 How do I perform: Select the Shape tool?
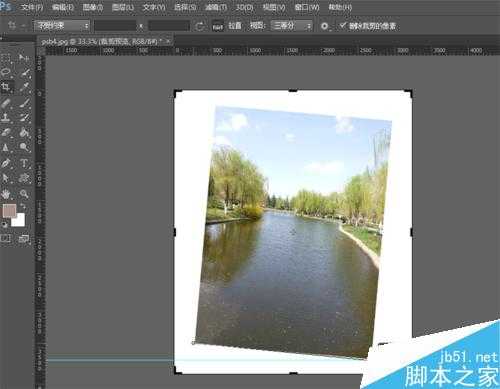tap(24, 178)
